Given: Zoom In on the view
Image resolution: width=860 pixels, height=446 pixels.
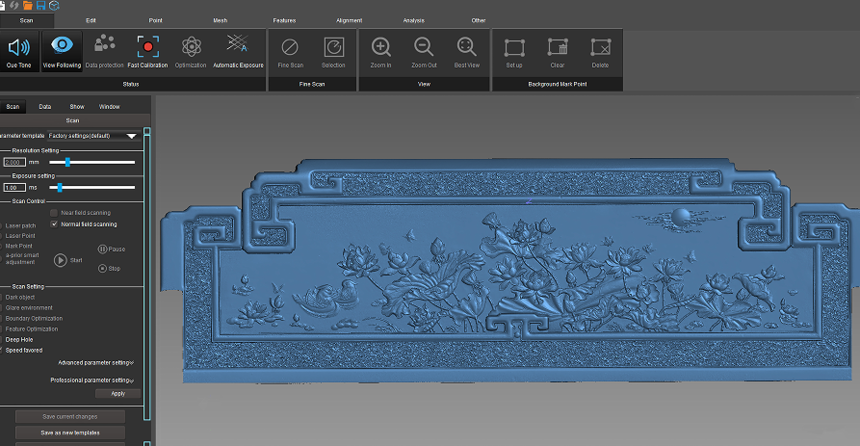Looking at the screenshot, I should pyautogui.click(x=381, y=47).
